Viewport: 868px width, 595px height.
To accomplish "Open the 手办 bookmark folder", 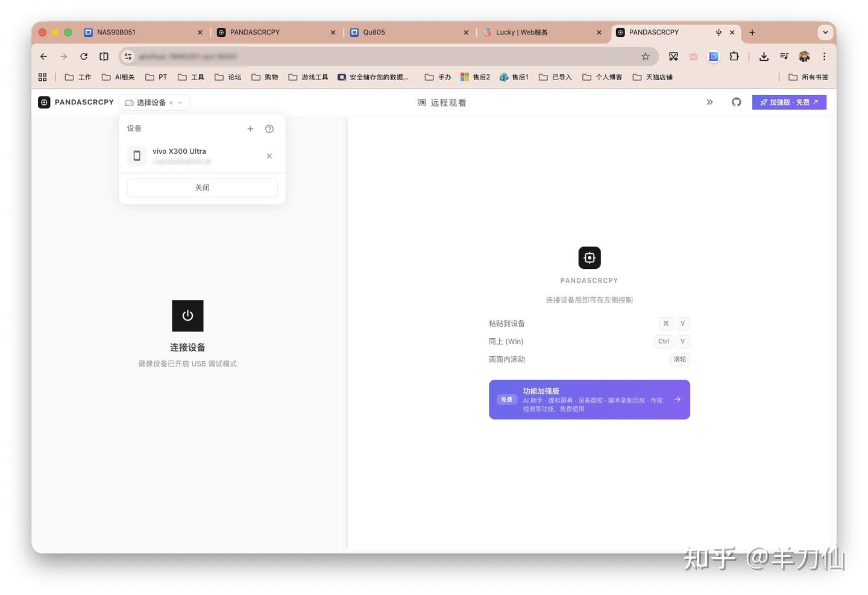I will click(x=438, y=77).
